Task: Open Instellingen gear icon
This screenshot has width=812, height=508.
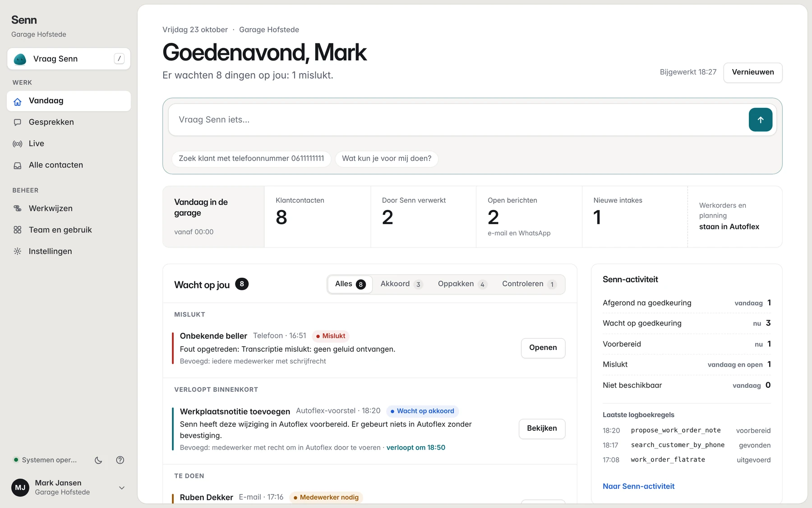Action: pyautogui.click(x=18, y=252)
